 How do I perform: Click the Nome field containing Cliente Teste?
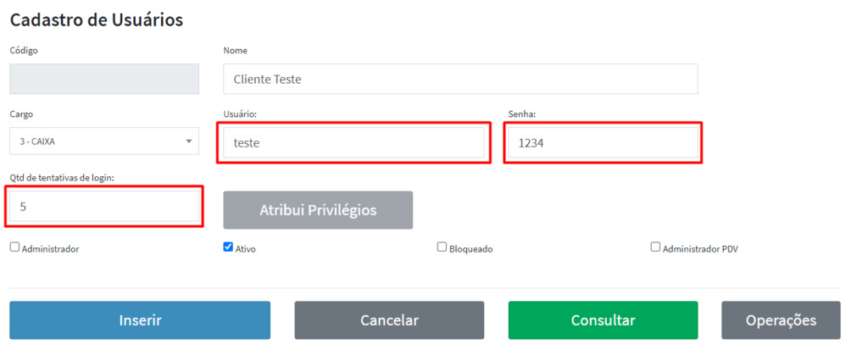coord(459,79)
